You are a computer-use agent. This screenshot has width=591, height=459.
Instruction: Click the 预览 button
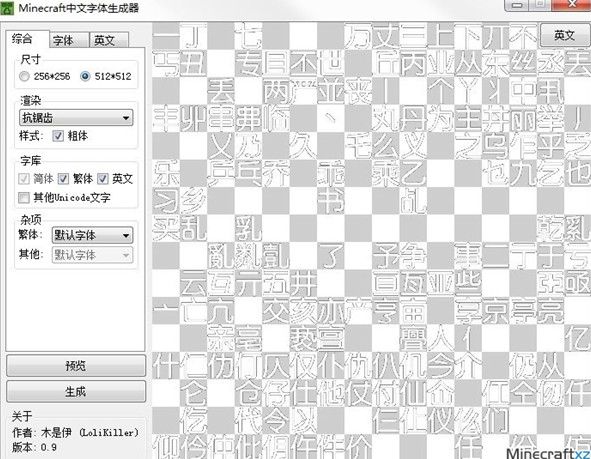point(76,366)
